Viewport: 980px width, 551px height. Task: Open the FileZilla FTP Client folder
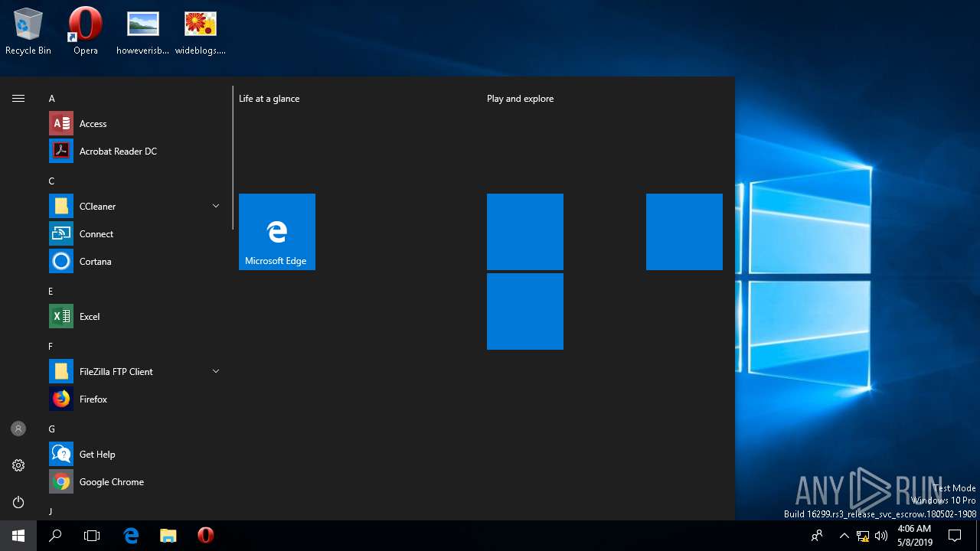[135, 372]
